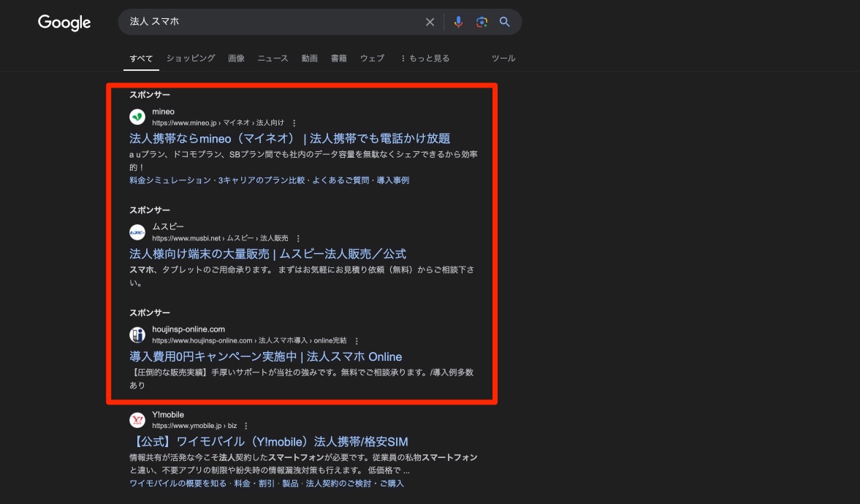The height and width of the screenshot is (504, 860).
Task: Click the Google logo
Action: 64,23
